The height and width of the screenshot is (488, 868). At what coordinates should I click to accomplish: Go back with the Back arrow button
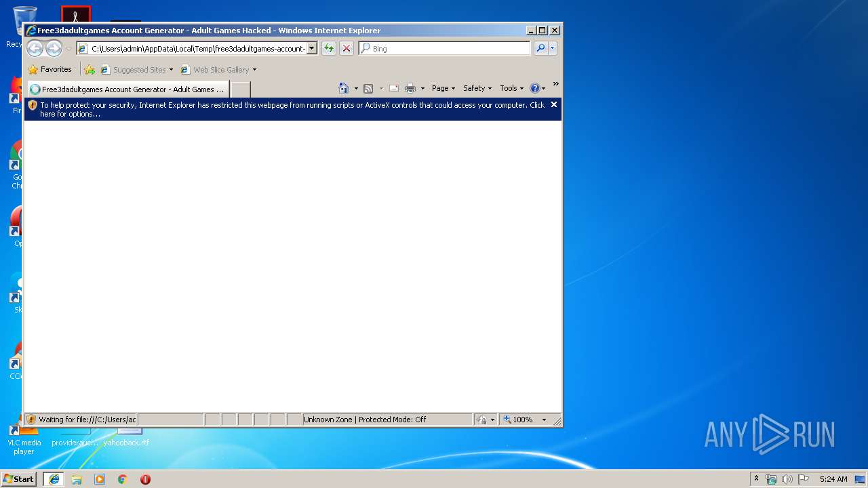(35, 48)
